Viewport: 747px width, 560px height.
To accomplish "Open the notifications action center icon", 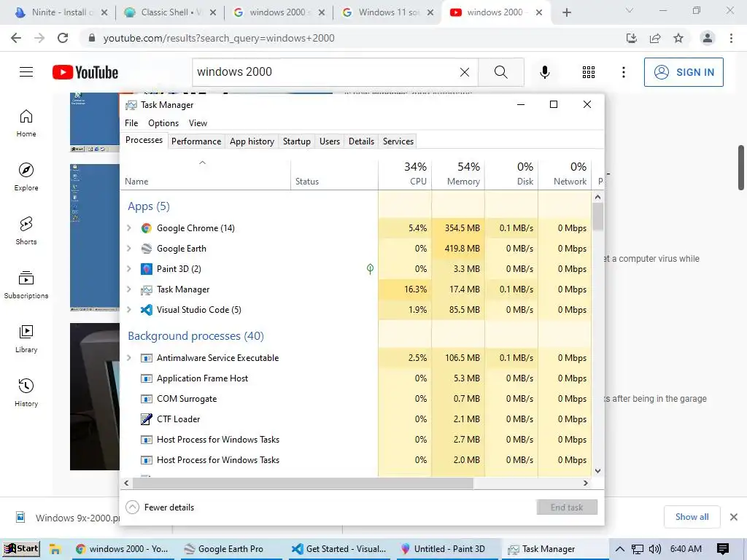I will [x=723, y=549].
